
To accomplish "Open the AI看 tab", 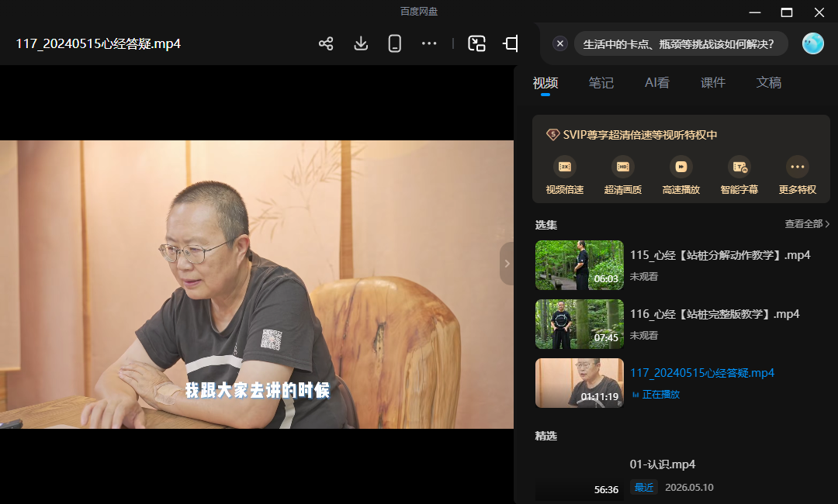I will click(x=657, y=83).
